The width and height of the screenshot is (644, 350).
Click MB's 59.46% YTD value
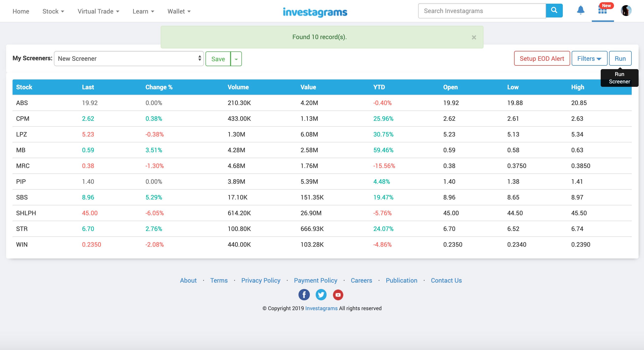(383, 150)
